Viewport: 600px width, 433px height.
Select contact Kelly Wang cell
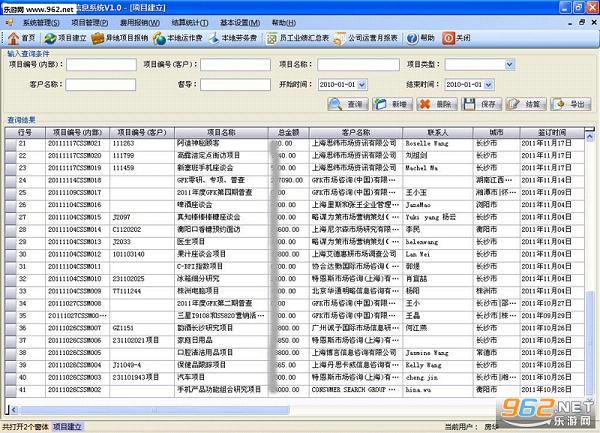pos(438,365)
